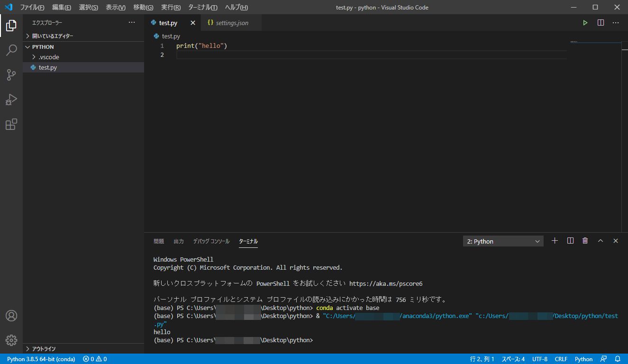
Task: Open the Manage gear icon
Action: [11, 340]
